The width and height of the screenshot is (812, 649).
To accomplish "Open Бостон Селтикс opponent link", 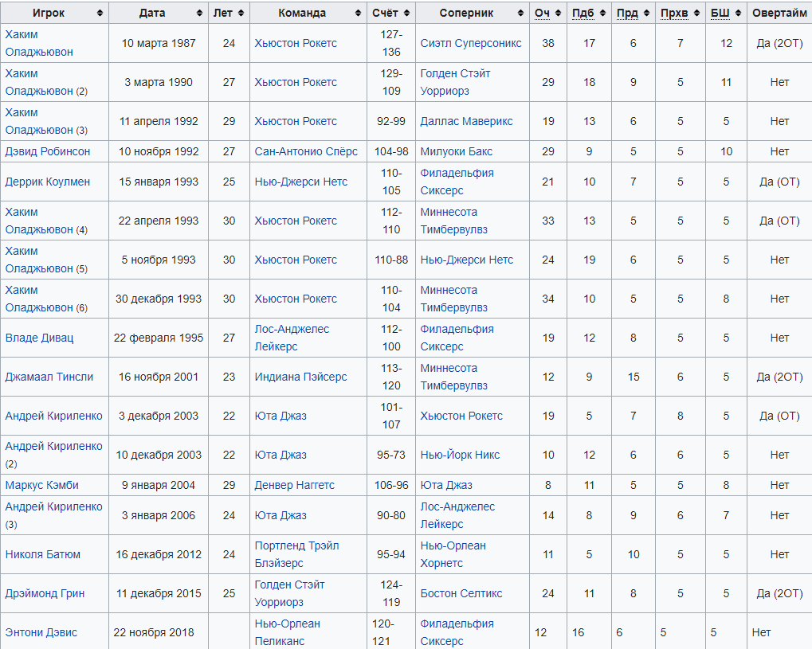I will coord(461,593).
